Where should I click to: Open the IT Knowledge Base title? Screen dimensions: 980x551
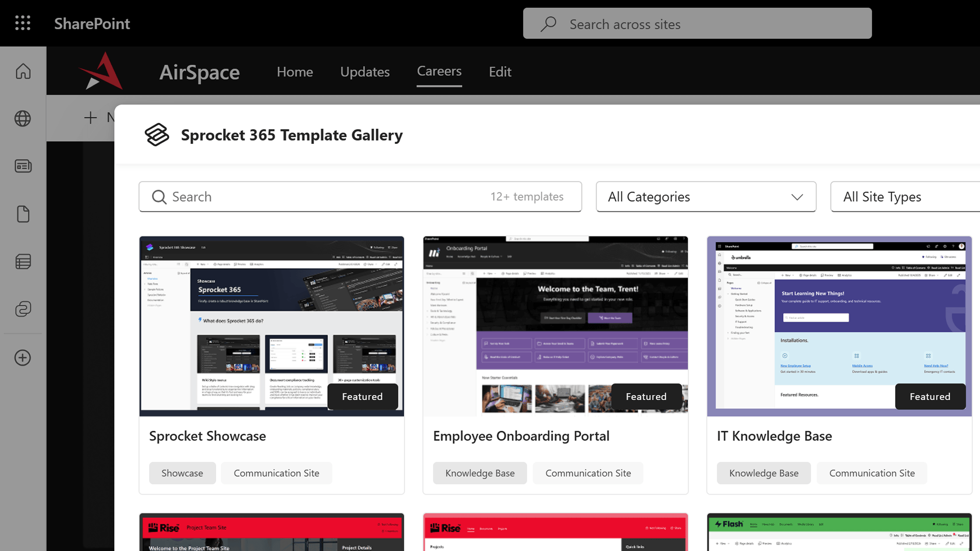coord(774,436)
